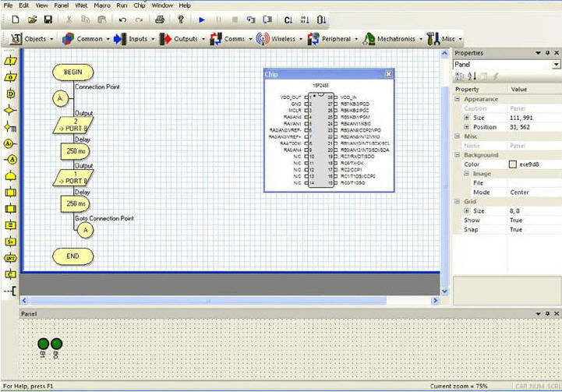Image resolution: width=562 pixels, height=392 pixels.
Task: Open the Panel object dropdown in Properties
Action: point(556,65)
